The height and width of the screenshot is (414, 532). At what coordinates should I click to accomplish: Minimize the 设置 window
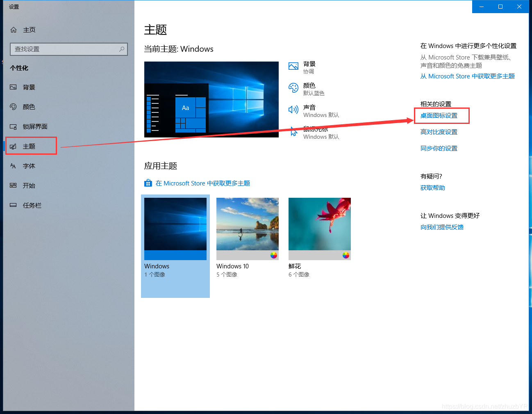[482, 7]
